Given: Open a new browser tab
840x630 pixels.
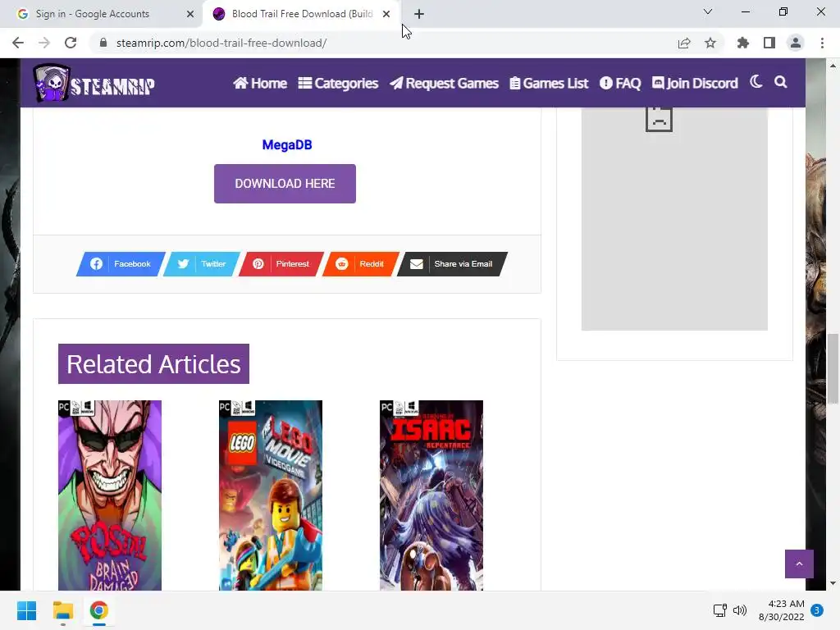Looking at the screenshot, I should pos(419,14).
